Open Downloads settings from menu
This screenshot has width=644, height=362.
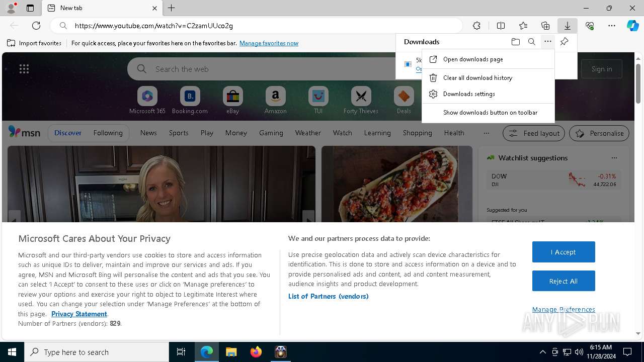point(488,94)
